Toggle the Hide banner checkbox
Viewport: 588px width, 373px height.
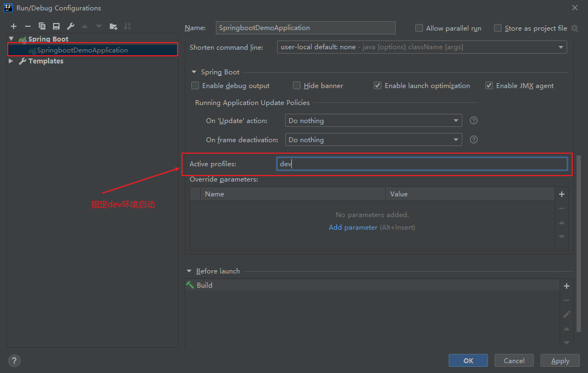pos(297,86)
